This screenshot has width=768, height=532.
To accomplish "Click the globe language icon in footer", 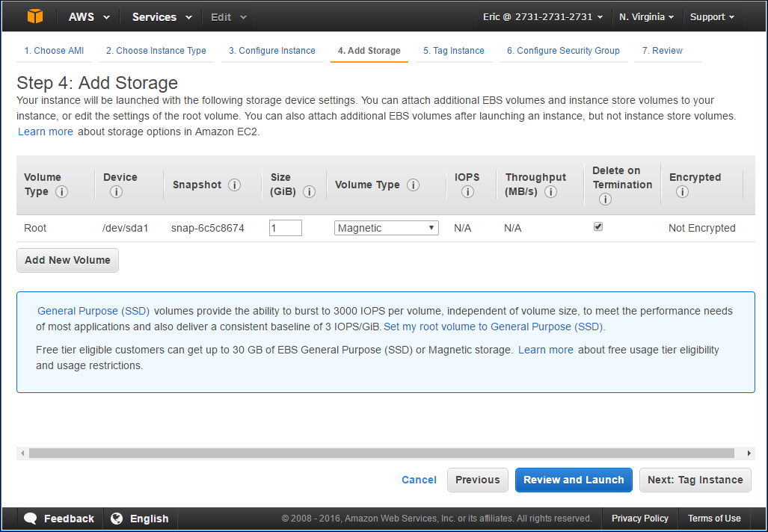I will (x=117, y=519).
